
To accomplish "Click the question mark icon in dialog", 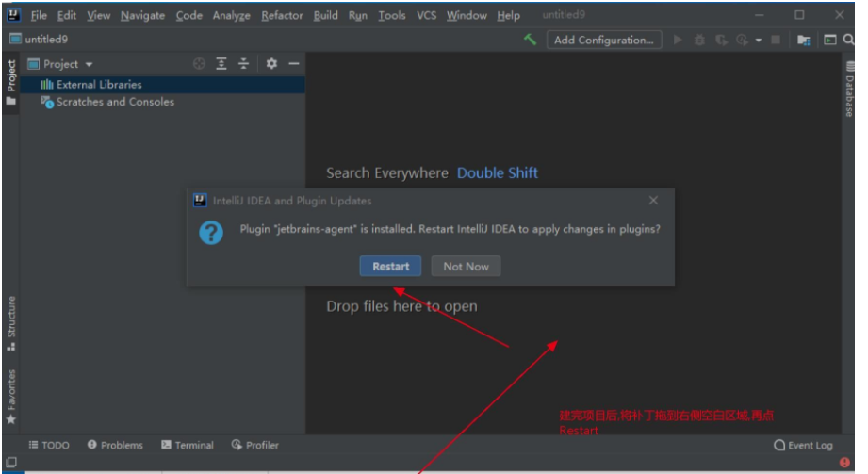I will pyautogui.click(x=211, y=233).
